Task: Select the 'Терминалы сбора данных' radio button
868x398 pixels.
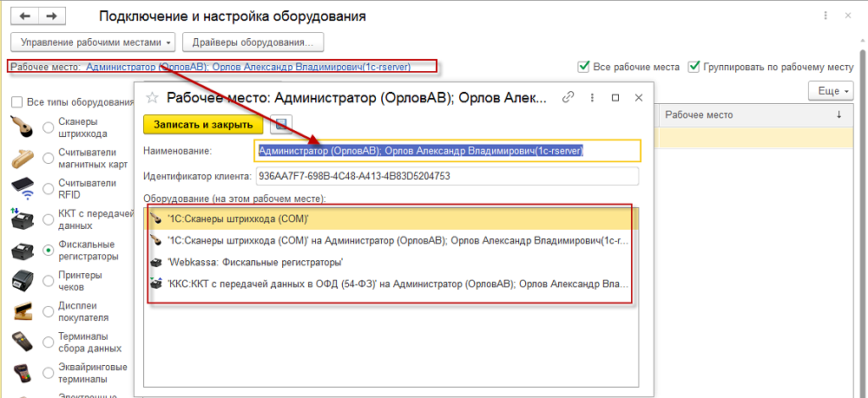Action: tap(48, 343)
